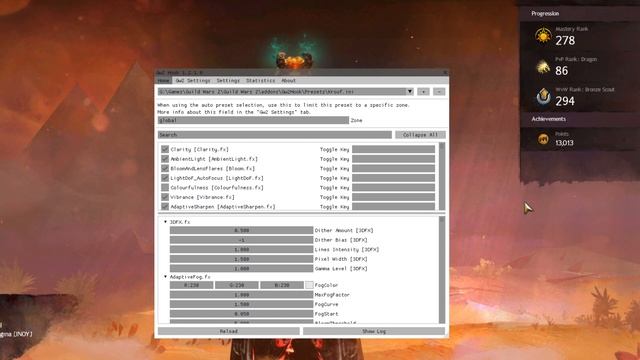Enable the Colourfulness effect checkbox
Screen dimensions: 640x360
point(165,187)
